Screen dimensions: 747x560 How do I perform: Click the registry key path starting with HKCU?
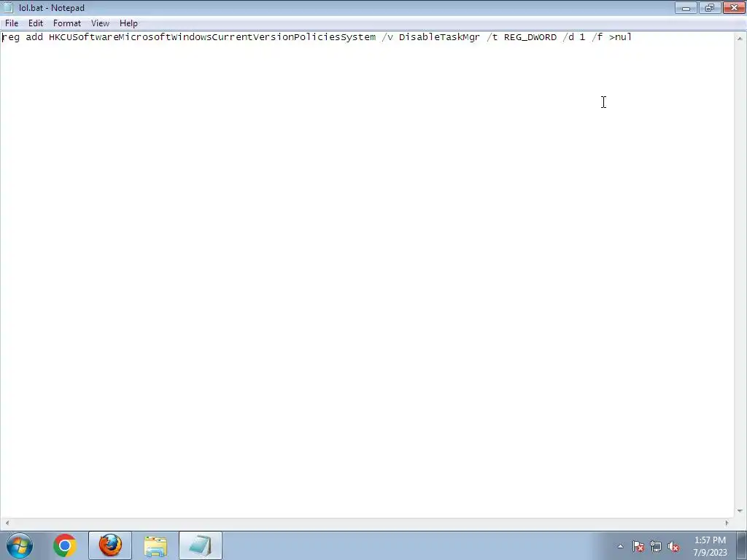(212, 37)
